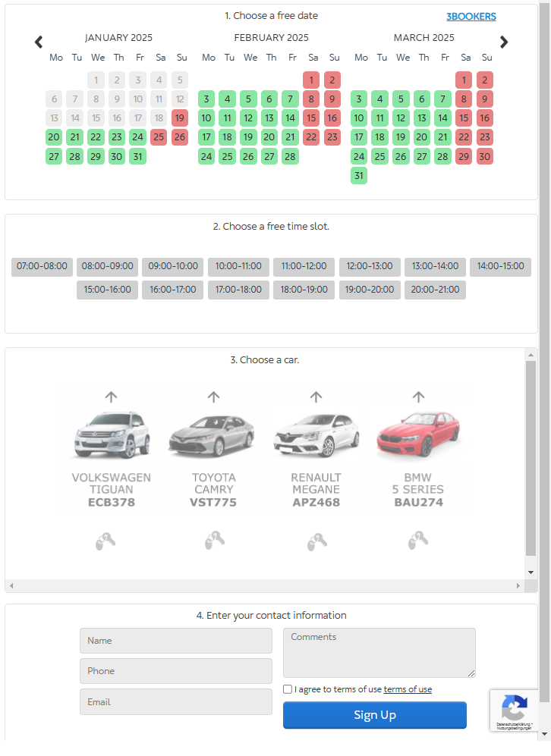Click up arrow above Toyota Camry
Screen dimensions: 551x756
(213, 397)
